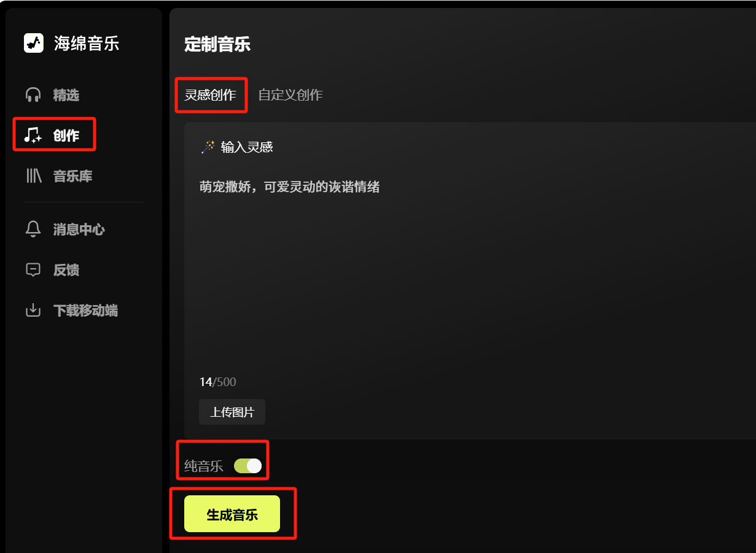Screen dimensions: 756x553
Task: Go to 音乐库 via sidebar text label
Action: (x=73, y=177)
